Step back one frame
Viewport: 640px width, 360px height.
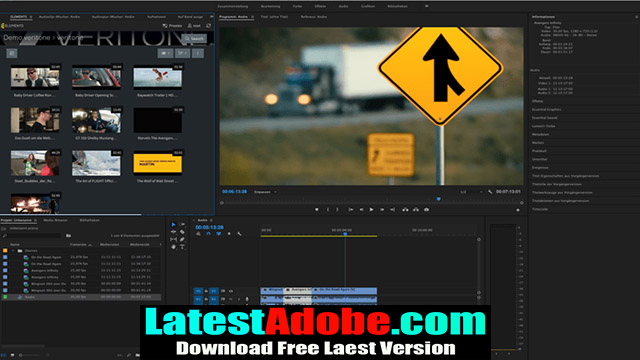coord(361,210)
